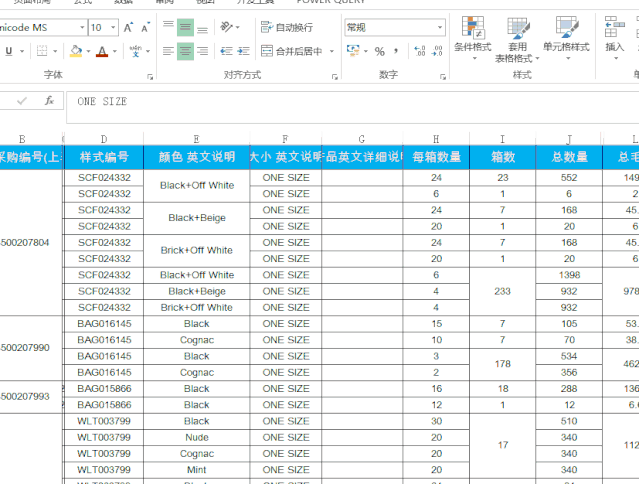This screenshot has height=484, width=639.
Task: Click Decrease Decimal icon
Action: 437,51
